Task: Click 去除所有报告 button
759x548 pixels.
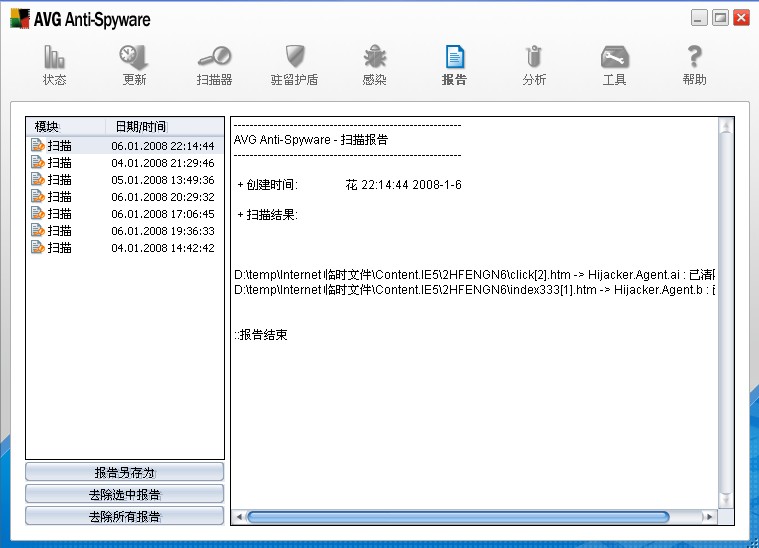Action: pyautogui.click(x=124, y=516)
